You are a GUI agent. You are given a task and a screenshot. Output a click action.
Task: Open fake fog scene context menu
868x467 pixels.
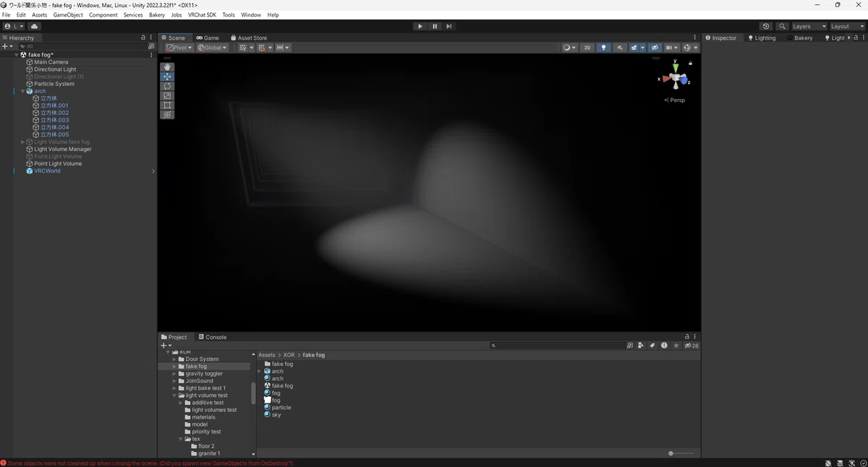(x=151, y=55)
